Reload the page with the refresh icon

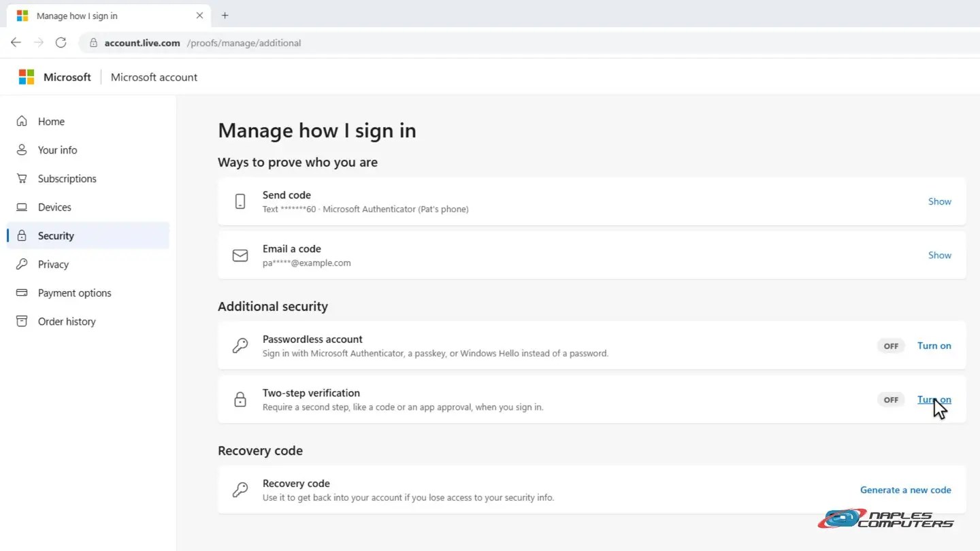(x=61, y=42)
